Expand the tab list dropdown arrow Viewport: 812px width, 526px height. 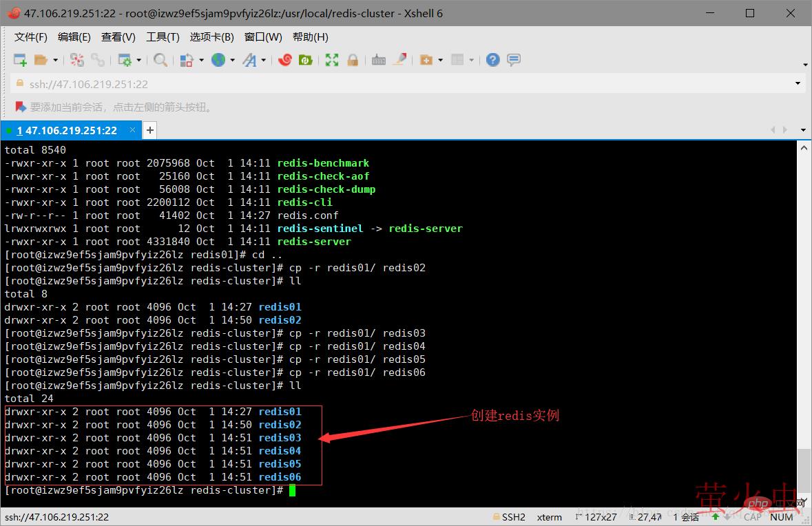[803, 130]
